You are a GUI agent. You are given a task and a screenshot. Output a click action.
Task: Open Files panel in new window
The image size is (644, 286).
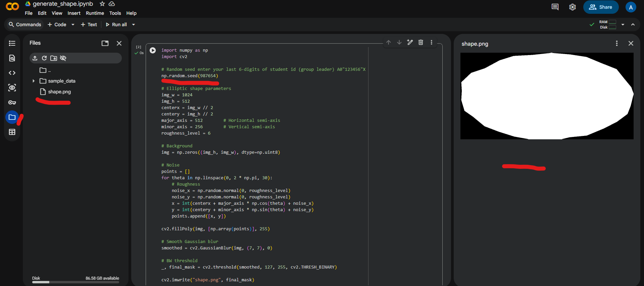(x=105, y=43)
